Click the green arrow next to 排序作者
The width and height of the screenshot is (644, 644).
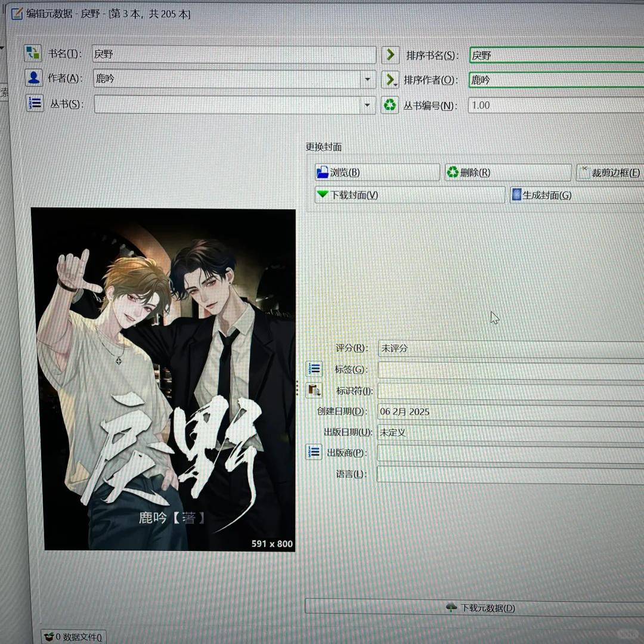tap(390, 79)
